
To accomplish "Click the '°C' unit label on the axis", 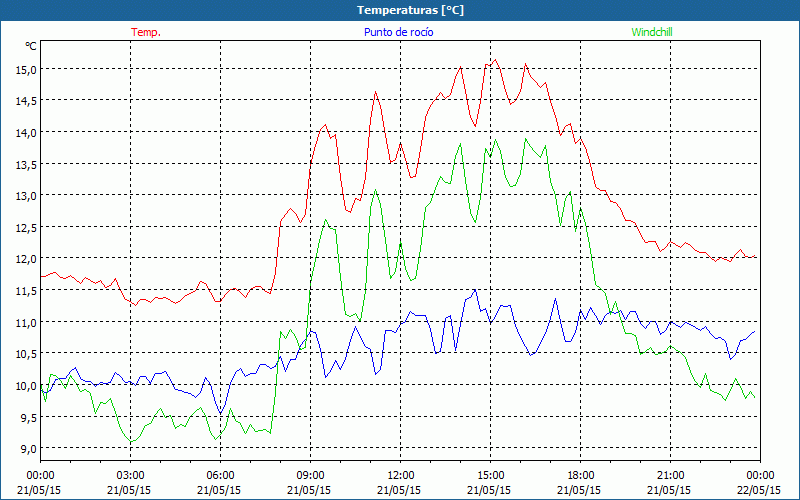I will coord(31,46).
